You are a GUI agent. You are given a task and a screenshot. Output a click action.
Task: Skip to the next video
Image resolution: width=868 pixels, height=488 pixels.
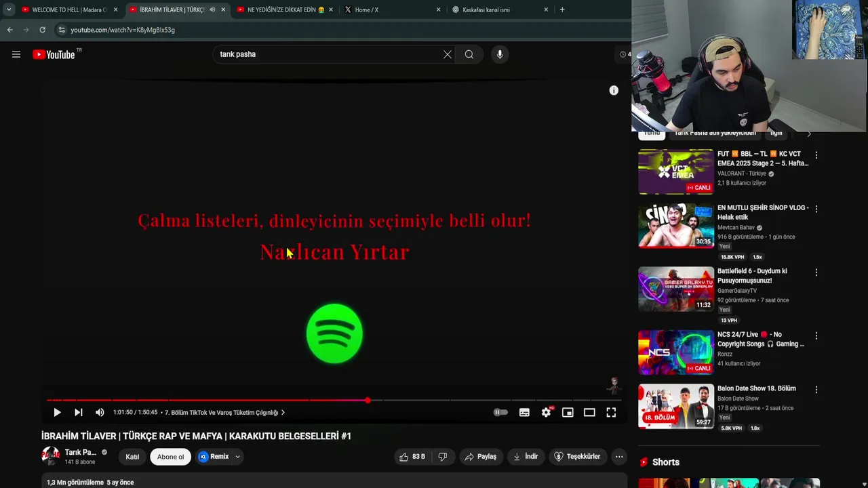[79, 412]
